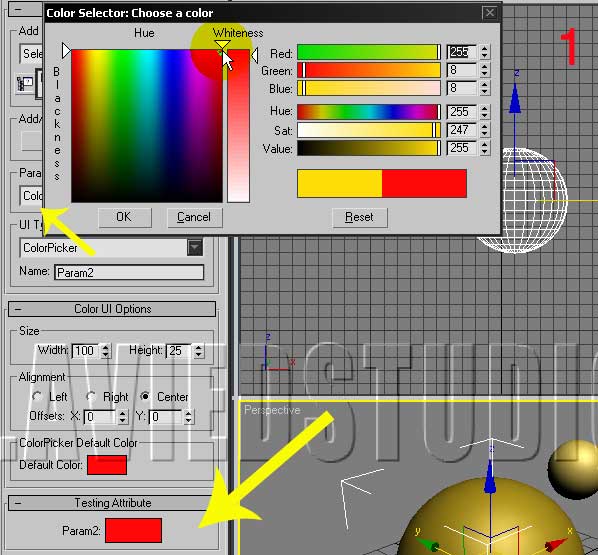Viewport: 598px width, 555px height.
Task: Open the ColorPicker UI type dropdown
Action: point(195,248)
